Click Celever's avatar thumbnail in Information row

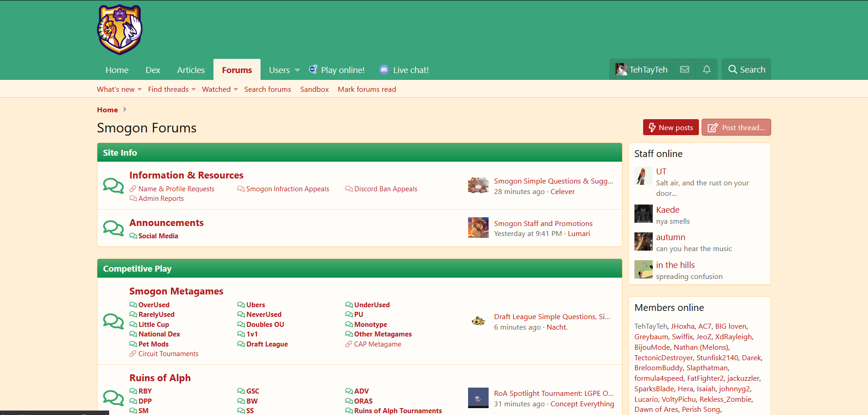[478, 185]
